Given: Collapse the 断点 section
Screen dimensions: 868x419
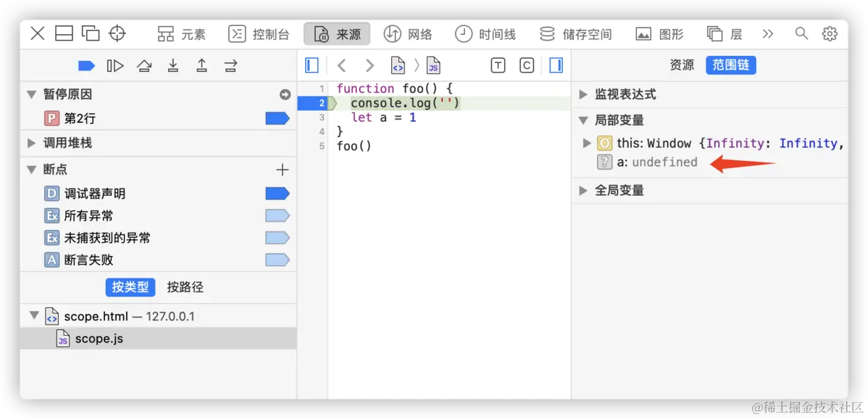Looking at the screenshot, I should [x=31, y=169].
